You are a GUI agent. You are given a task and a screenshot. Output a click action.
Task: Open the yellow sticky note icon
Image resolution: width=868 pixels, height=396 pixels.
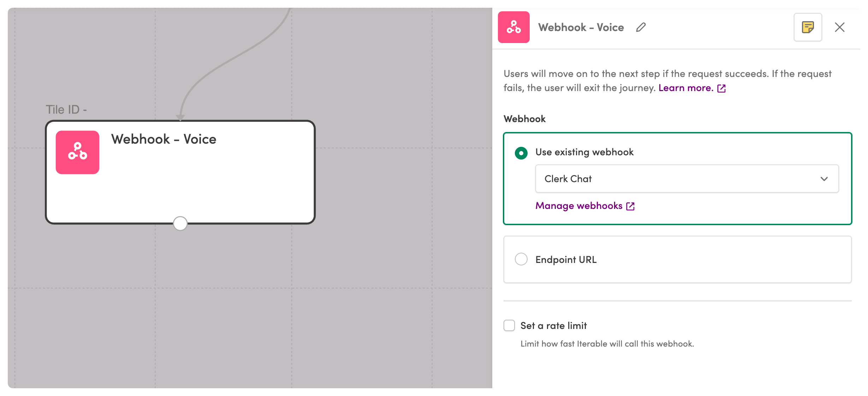(x=808, y=27)
